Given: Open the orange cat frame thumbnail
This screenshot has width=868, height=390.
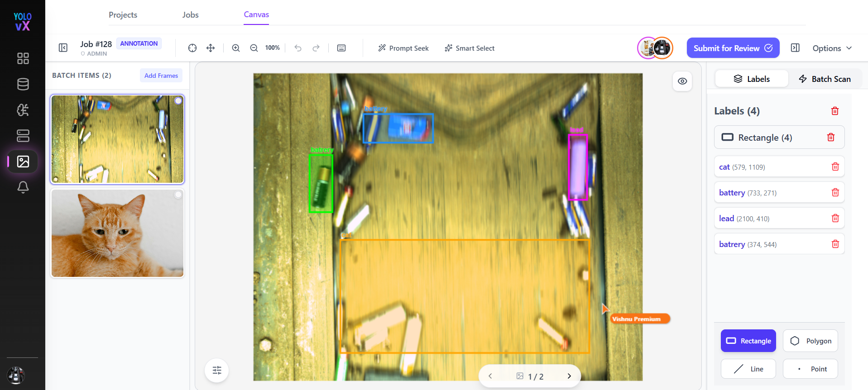Looking at the screenshot, I should coord(117,233).
